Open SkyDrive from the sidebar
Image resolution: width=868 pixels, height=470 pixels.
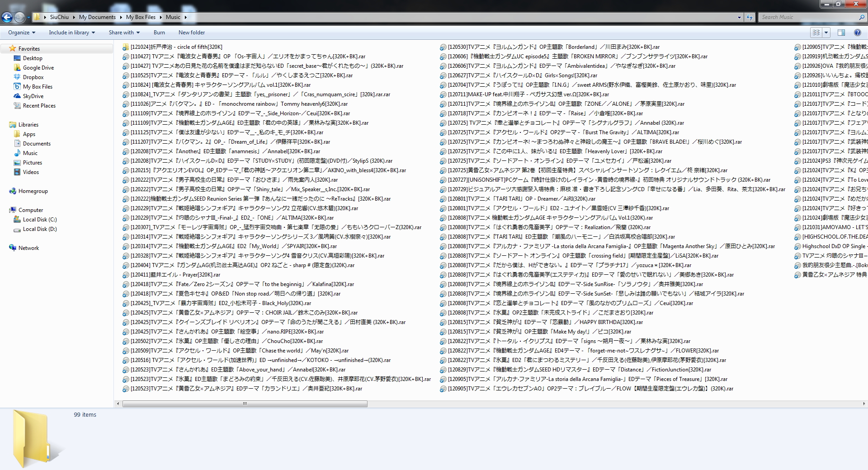[x=33, y=96]
